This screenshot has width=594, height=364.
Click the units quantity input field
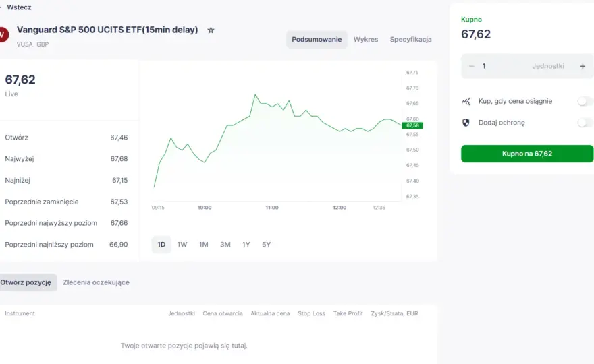(527, 66)
